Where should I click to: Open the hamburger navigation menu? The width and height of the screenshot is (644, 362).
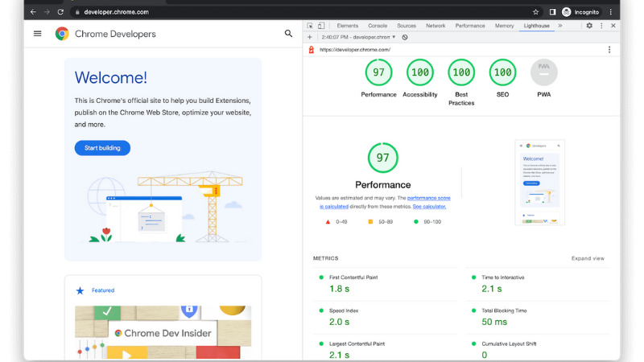(37, 34)
